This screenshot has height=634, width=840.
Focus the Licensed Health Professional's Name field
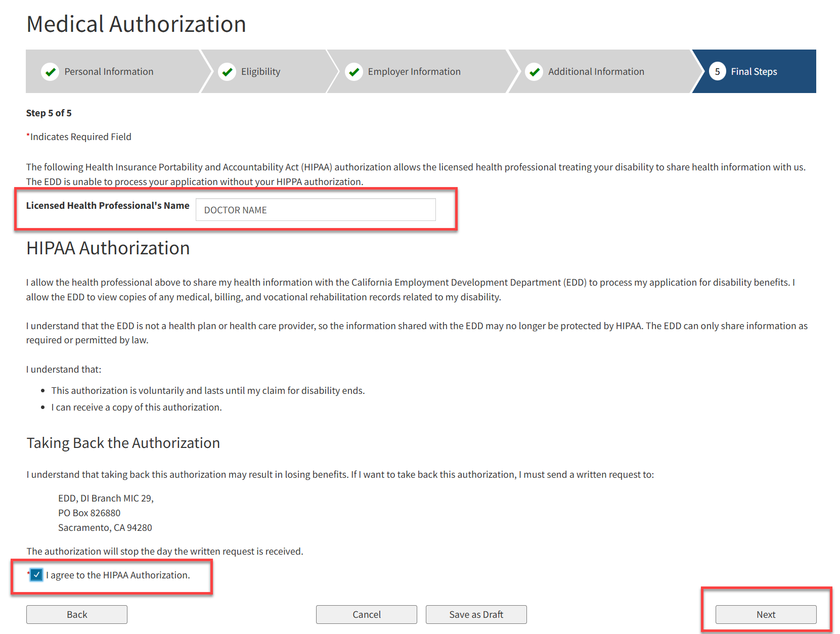pos(316,210)
